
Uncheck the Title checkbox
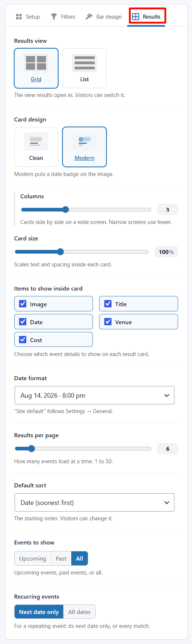click(108, 304)
